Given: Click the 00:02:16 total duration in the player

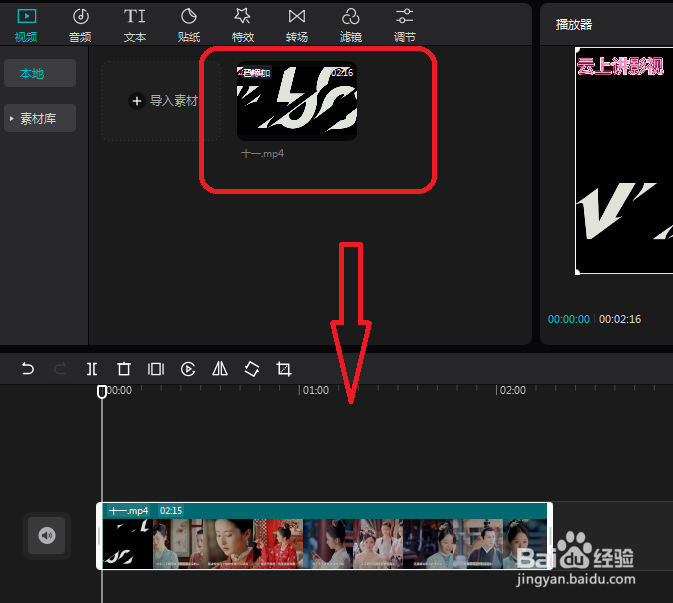Looking at the screenshot, I should [x=620, y=319].
